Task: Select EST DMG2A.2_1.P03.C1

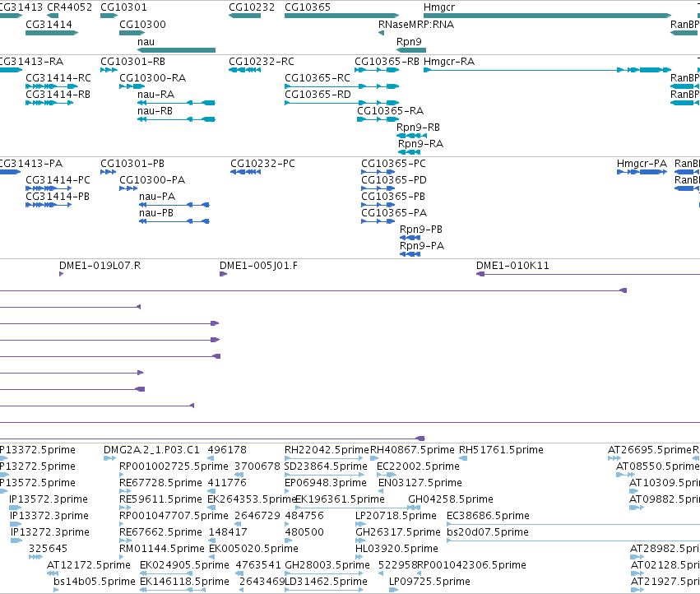Action: (110, 458)
